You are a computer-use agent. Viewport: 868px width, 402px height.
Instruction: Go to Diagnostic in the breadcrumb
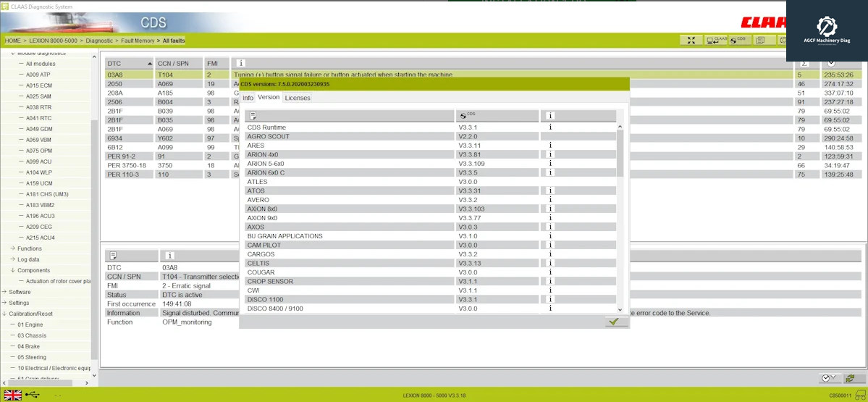[x=100, y=41]
